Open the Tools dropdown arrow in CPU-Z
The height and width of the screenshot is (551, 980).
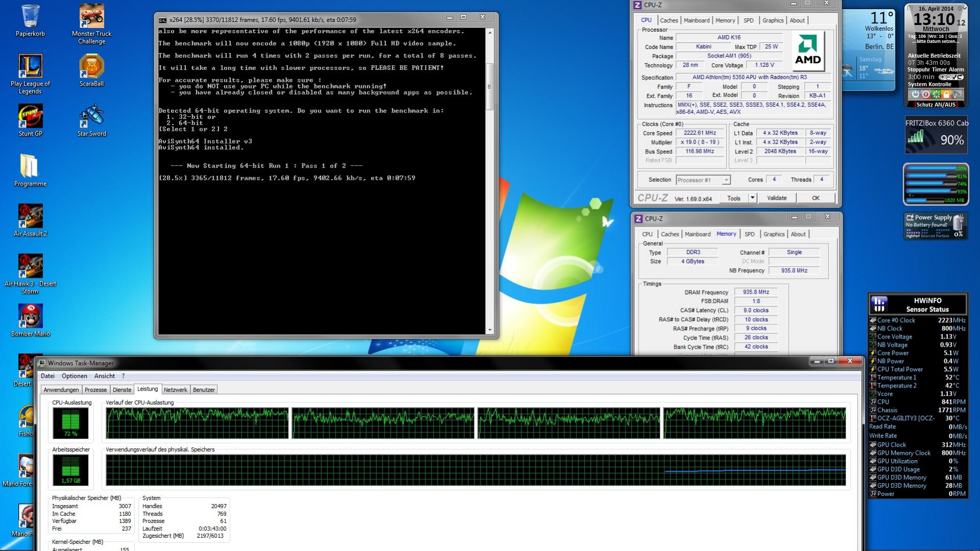coord(752,198)
